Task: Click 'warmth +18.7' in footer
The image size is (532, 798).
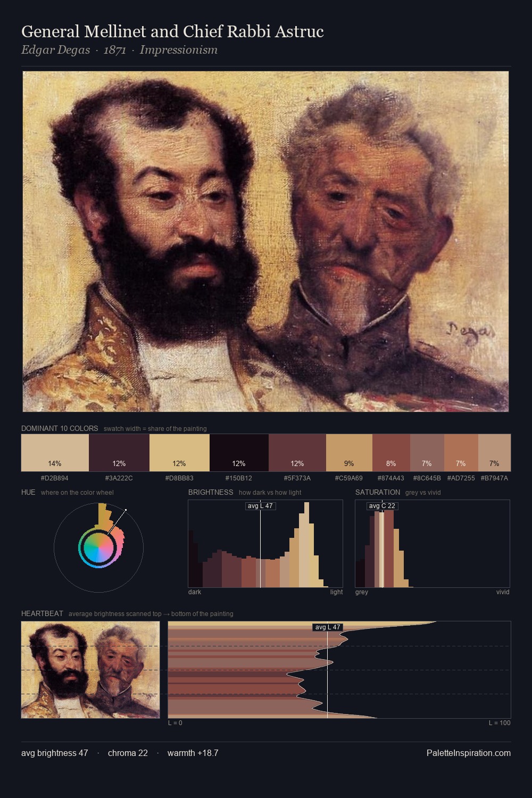Action: (193, 753)
